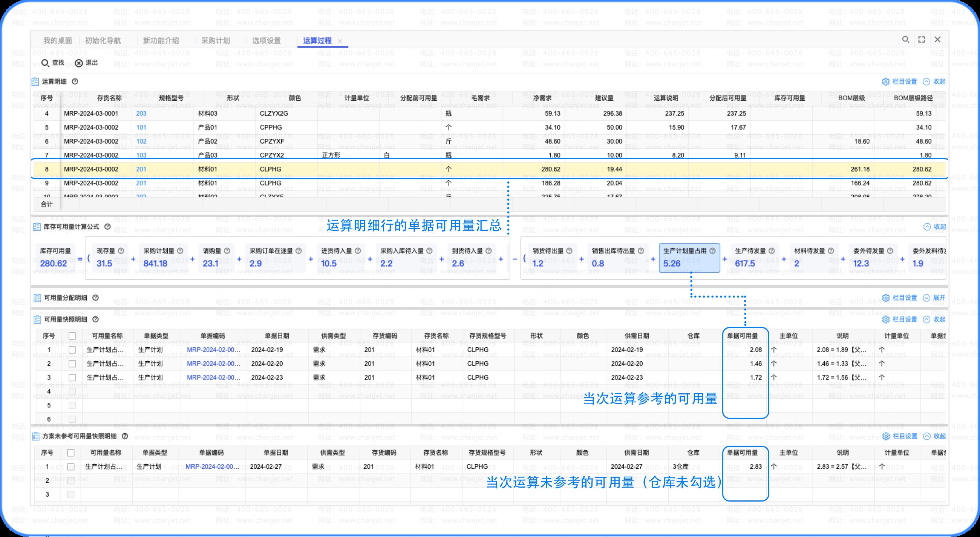Viewport: 980px width, 537px height.
Task: Click help icon next to 销货待出量
Action: (x=570, y=251)
